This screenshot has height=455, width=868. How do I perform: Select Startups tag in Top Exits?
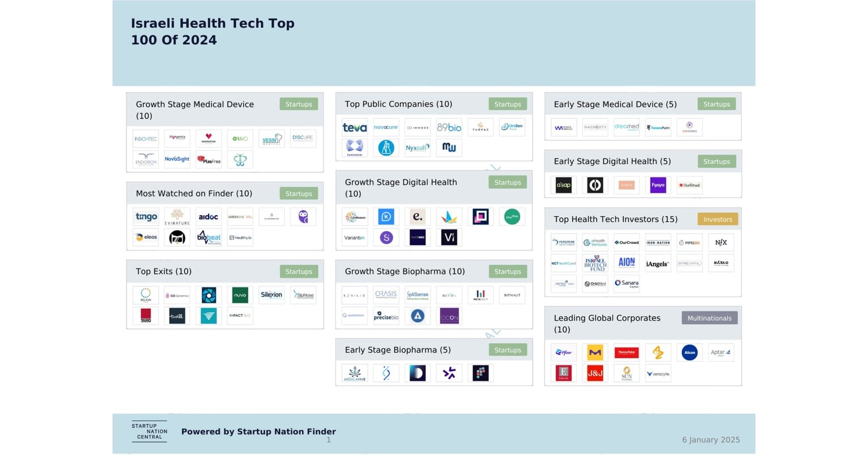[299, 272]
